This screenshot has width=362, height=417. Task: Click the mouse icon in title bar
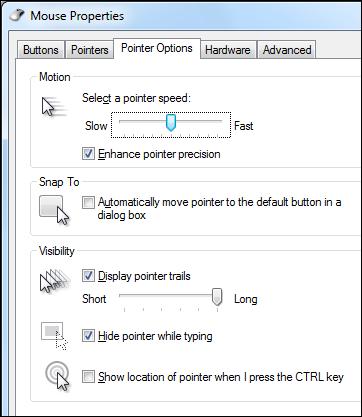17,16
